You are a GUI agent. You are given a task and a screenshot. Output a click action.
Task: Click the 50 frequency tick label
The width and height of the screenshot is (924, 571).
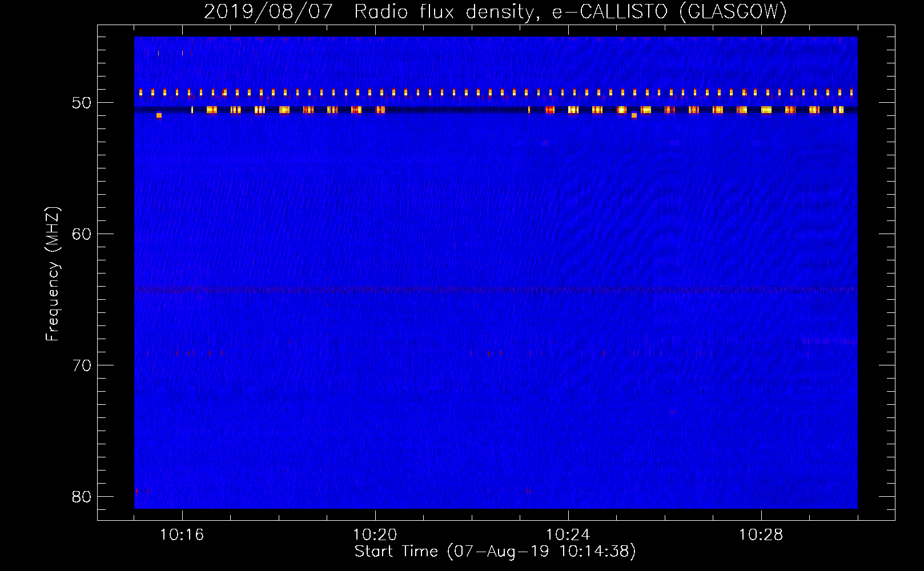click(x=82, y=103)
